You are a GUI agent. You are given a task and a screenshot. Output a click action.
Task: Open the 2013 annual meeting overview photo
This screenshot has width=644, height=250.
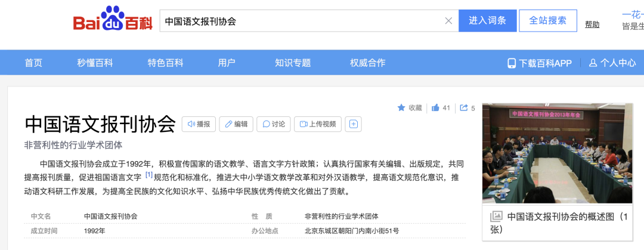pyautogui.click(x=557, y=153)
